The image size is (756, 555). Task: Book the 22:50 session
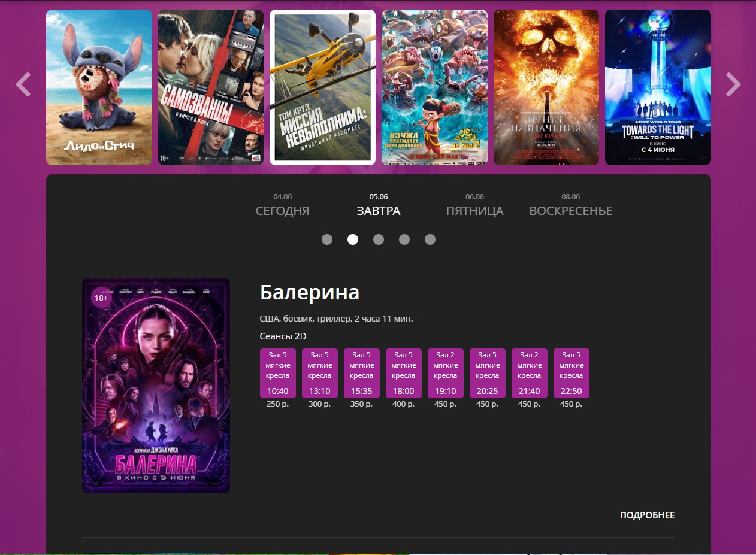tap(571, 373)
